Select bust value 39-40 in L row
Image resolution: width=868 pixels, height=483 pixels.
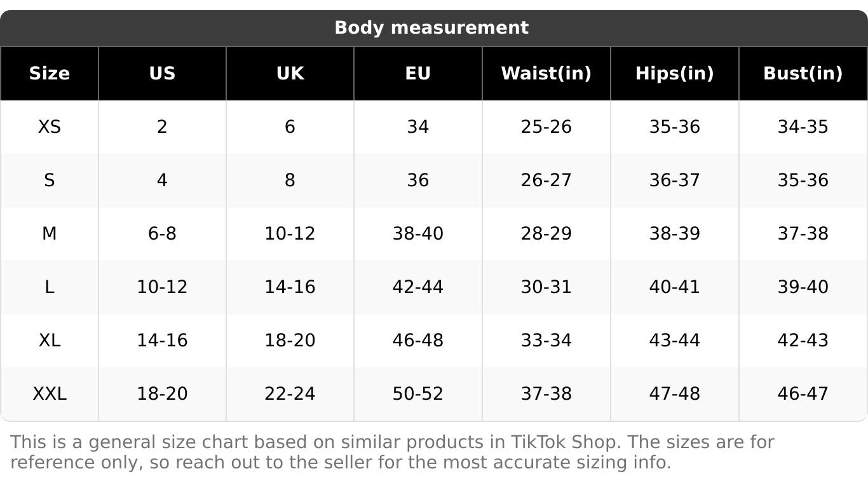[803, 287]
